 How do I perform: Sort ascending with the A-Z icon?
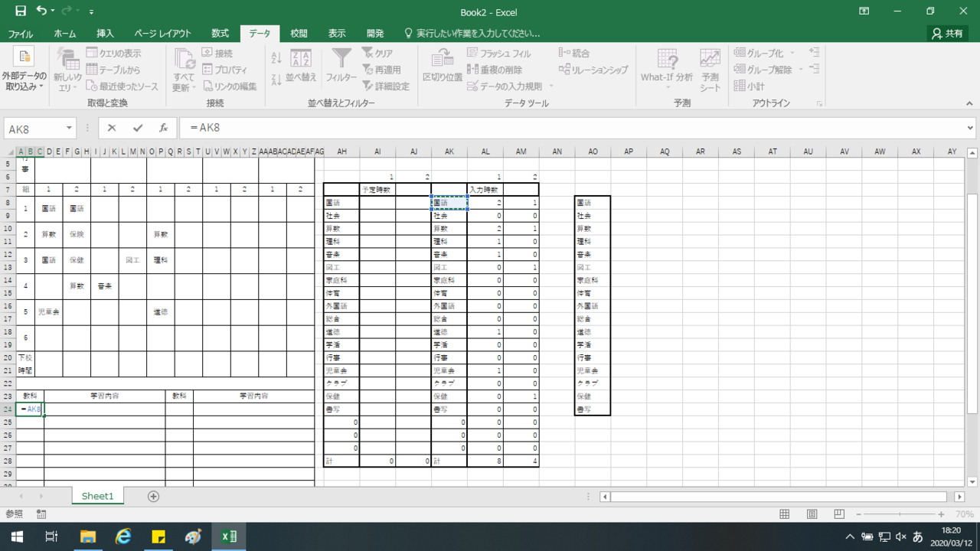[x=276, y=58]
